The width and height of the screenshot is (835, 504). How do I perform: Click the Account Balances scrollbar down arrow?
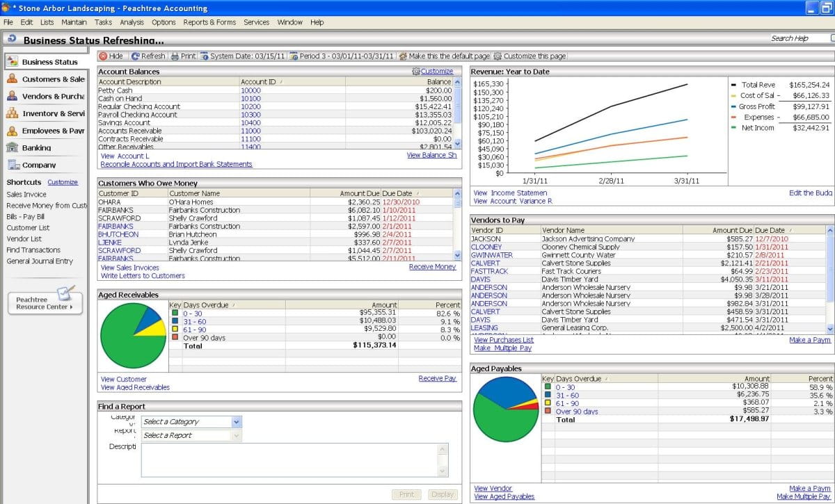coord(457,144)
